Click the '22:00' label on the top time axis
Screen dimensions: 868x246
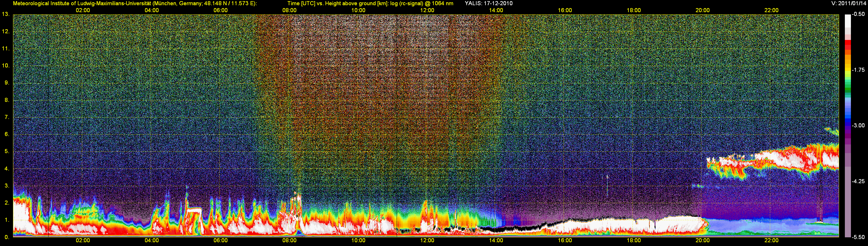pos(771,10)
